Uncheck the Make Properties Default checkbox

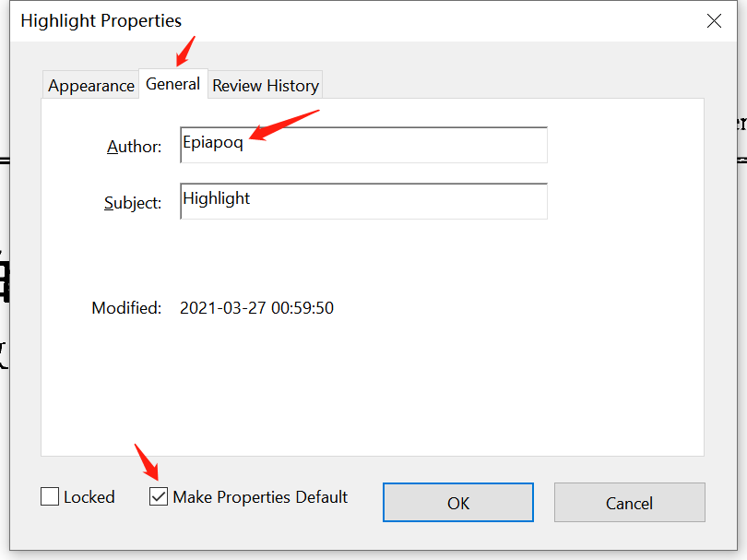pyautogui.click(x=159, y=496)
